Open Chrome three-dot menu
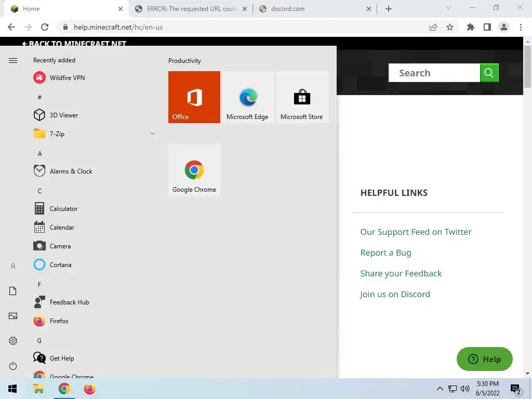 click(x=521, y=27)
